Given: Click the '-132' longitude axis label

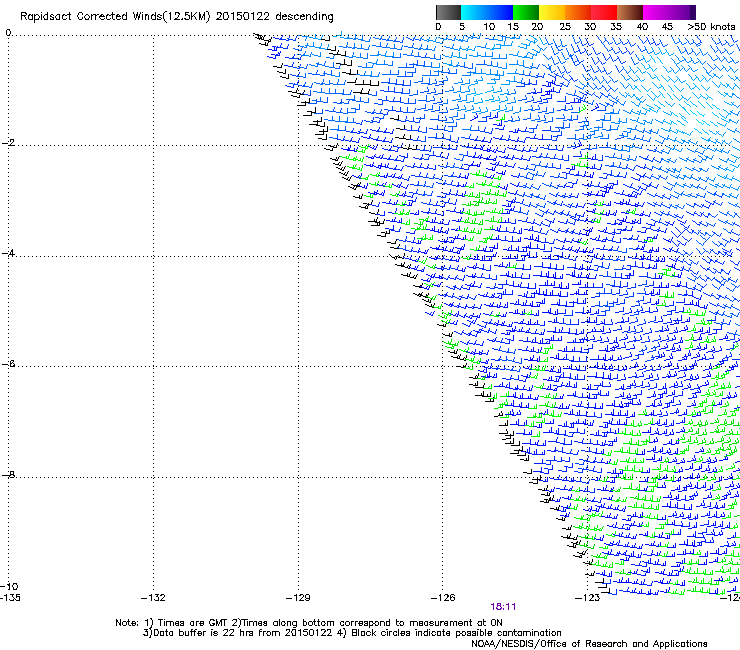Looking at the screenshot, I should (153, 598).
